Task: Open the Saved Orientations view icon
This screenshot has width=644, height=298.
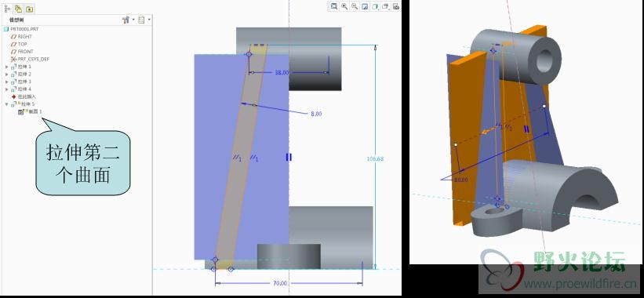Action: (x=385, y=6)
